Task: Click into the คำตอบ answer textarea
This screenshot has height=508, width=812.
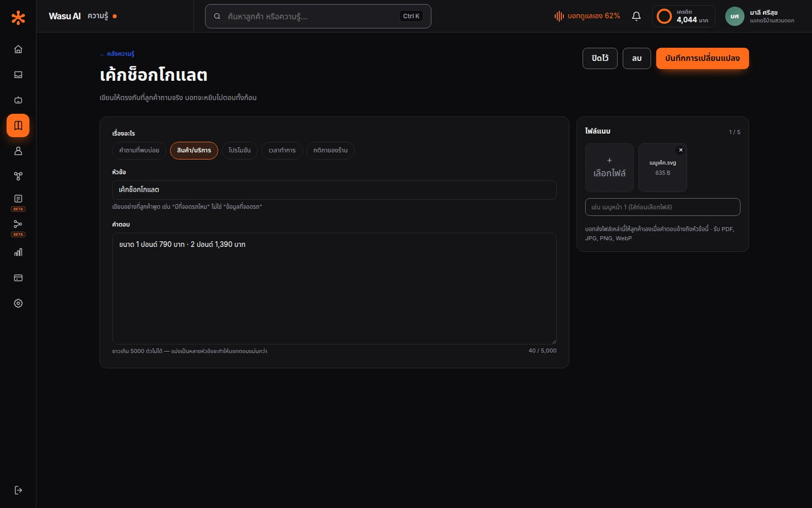Action: click(x=334, y=289)
